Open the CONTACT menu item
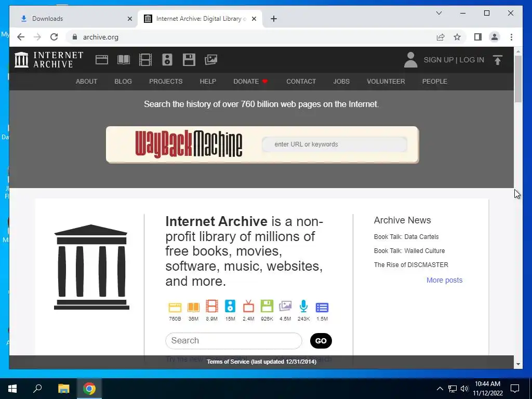 301,82
